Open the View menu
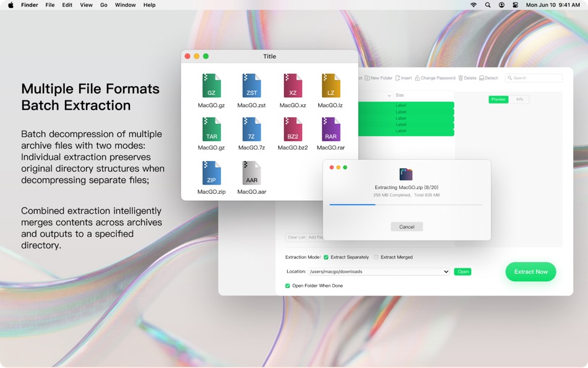Screen dimensions: 588x368 (86, 5)
